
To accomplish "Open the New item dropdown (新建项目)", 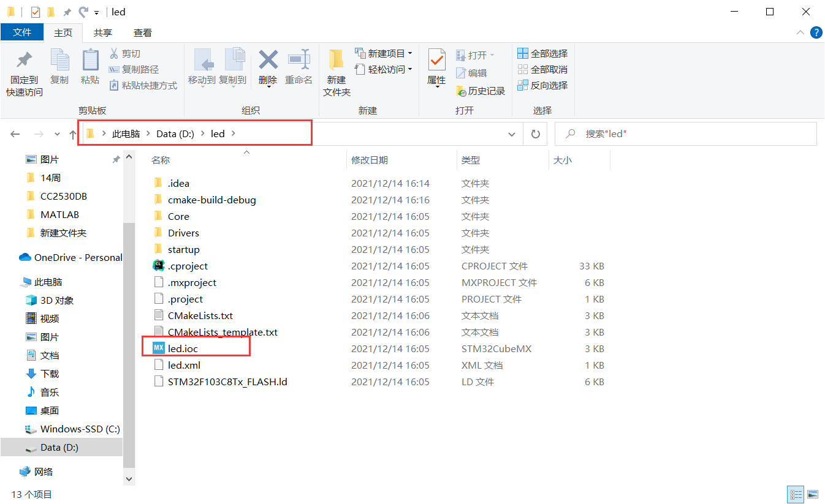I will (x=384, y=53).
